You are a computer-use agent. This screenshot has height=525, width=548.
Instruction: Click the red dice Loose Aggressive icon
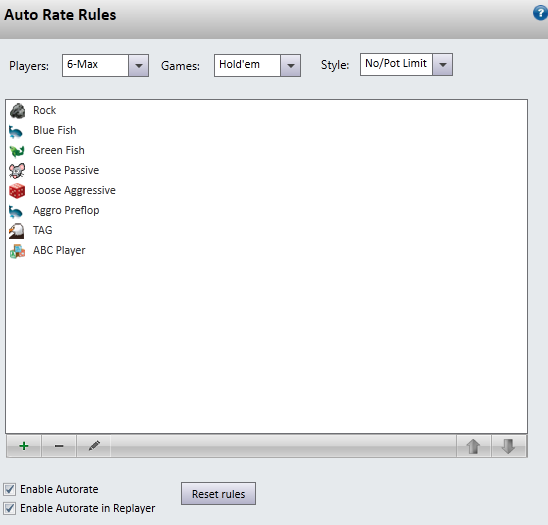[x=17, y=191]
